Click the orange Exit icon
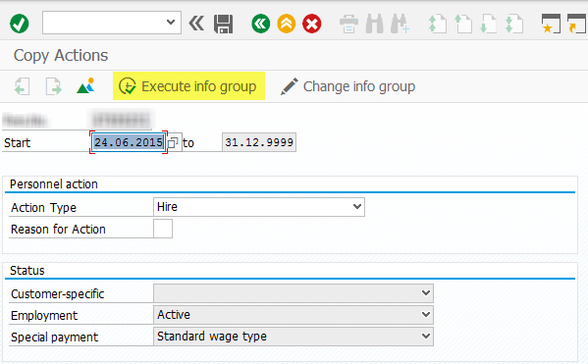This screenshot has height=364, width=588. (x=286, y=24)
